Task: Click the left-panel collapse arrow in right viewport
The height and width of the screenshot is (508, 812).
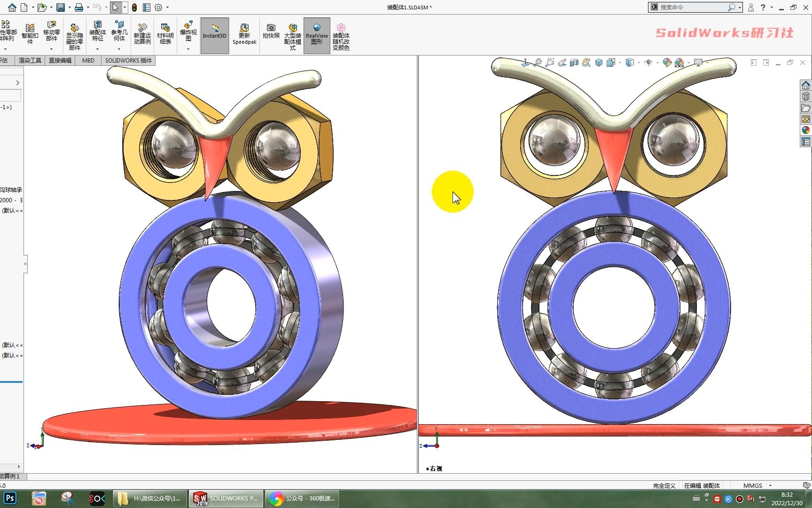Action: tap(754, 63)
